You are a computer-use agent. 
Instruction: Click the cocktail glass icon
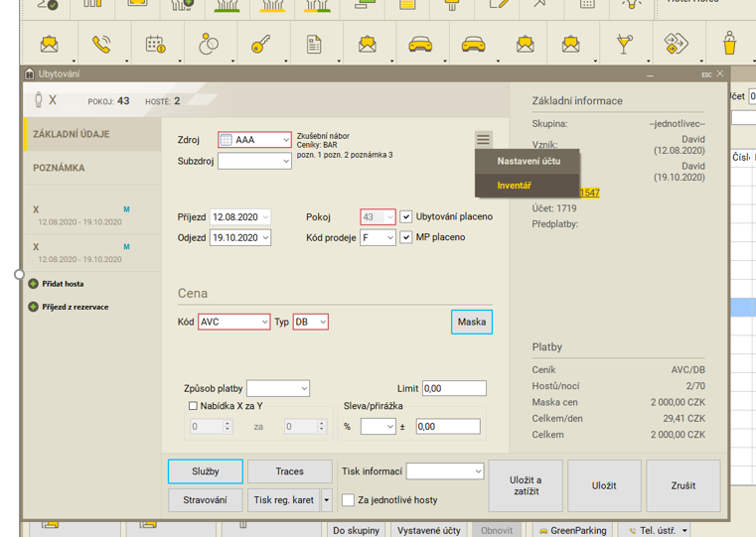coord(624,45)
